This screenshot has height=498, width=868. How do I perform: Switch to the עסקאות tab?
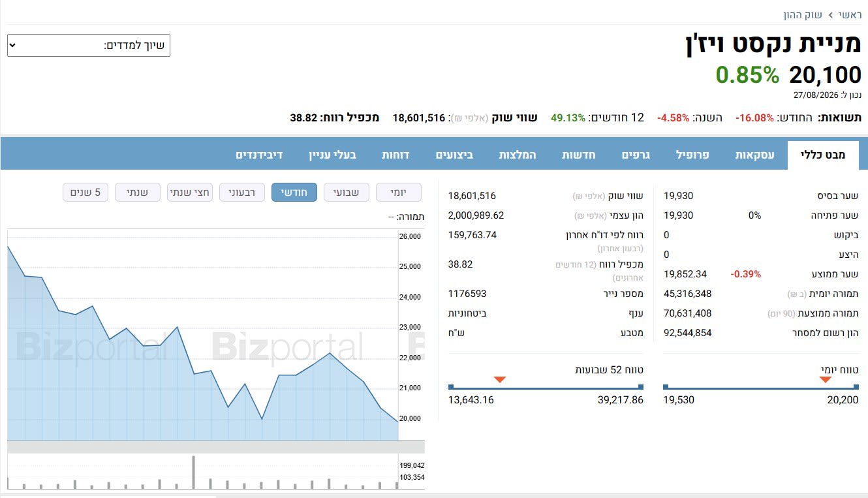pyautogui.click(x=755, y=155)
